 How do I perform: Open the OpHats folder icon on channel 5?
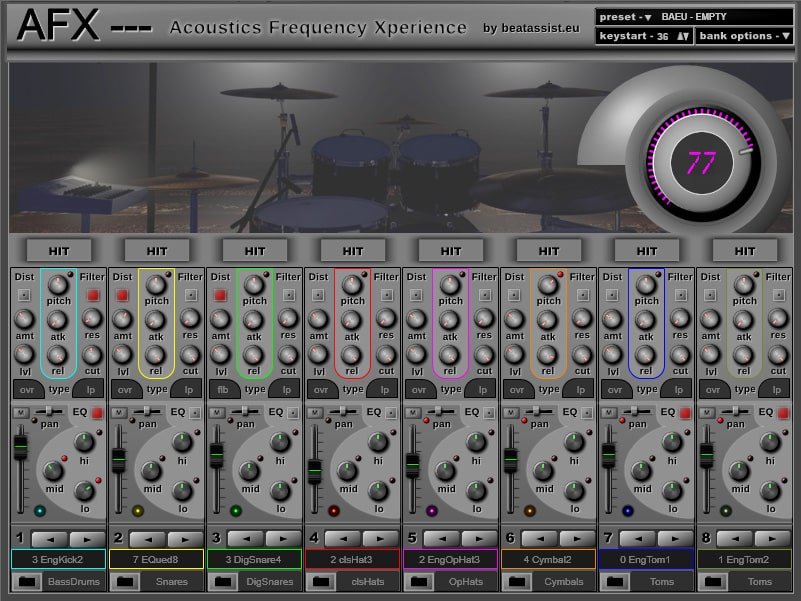tap(419, 582)
